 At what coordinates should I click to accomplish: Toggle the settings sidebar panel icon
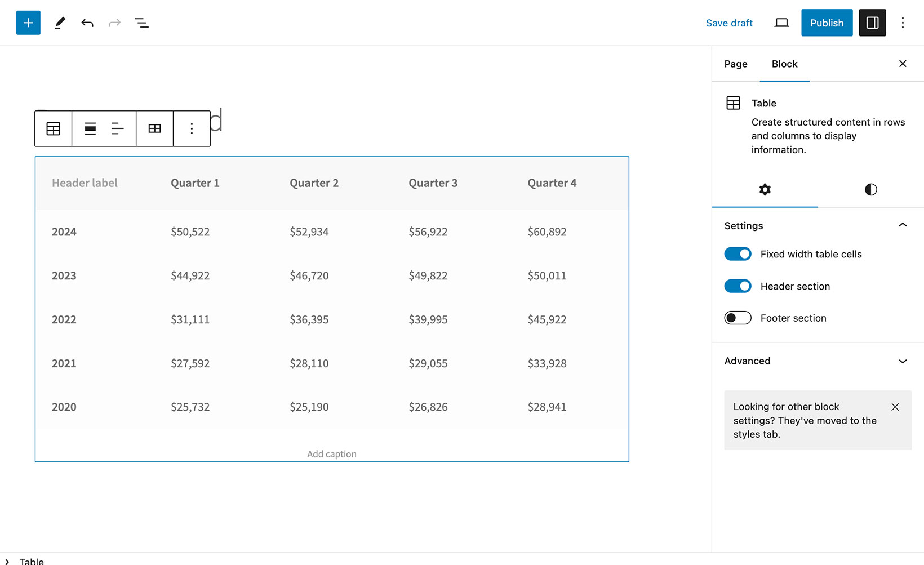[x=872, y=23]
